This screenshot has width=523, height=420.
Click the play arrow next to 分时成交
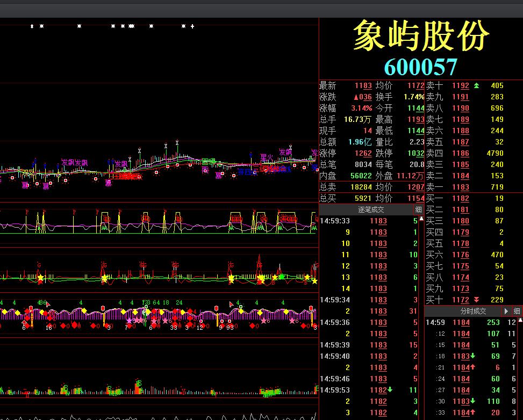(x=506, y=311)
